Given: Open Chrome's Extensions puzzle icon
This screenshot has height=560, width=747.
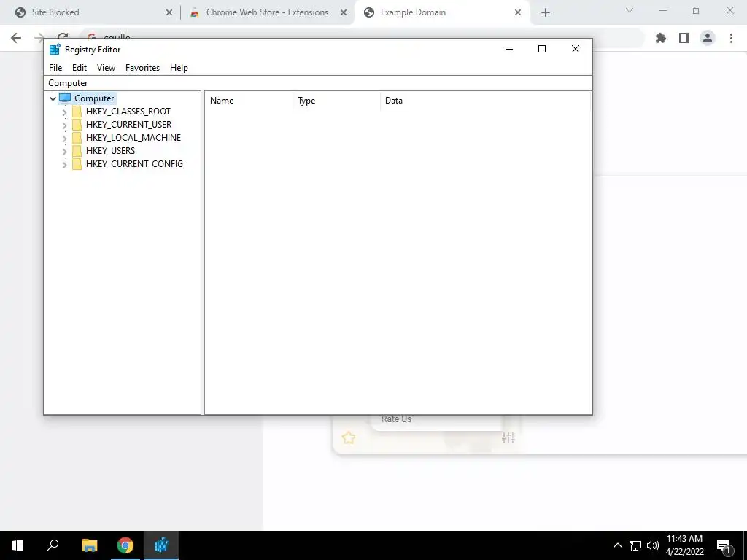Looking at the screenshot, I should (661, 38).
